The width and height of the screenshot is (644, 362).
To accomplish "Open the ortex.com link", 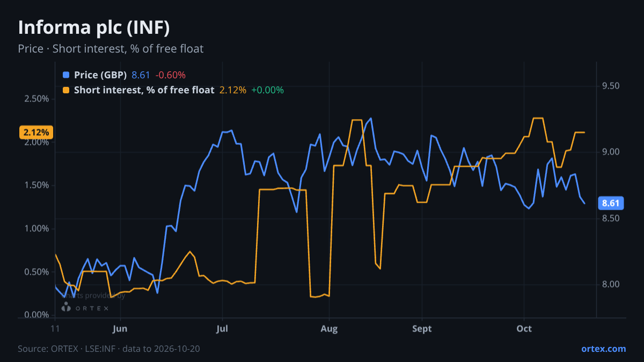I will [x=603, y=349].
